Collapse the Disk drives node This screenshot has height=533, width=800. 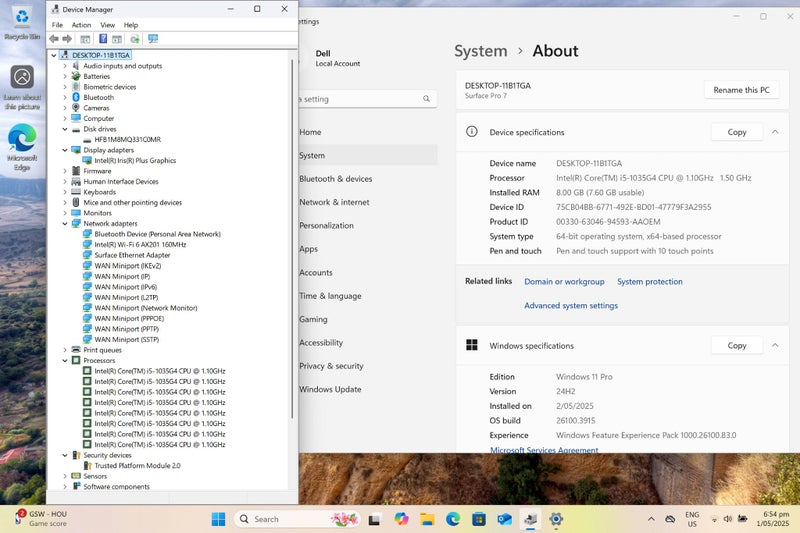(x=65, y=129)
